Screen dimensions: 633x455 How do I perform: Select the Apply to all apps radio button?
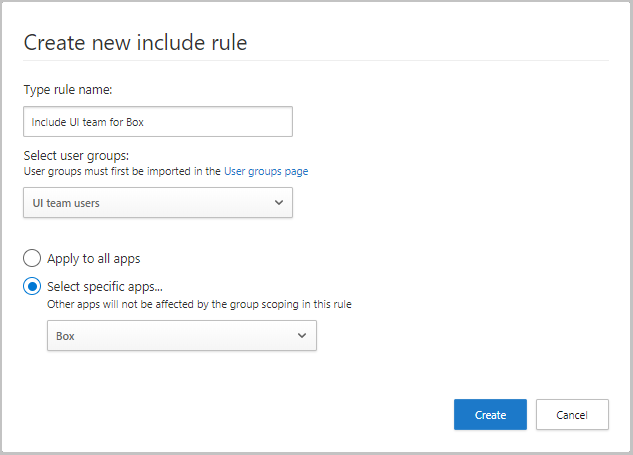tap(33, 258)
